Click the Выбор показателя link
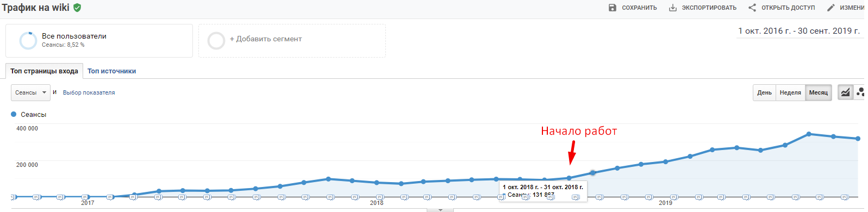This screenshot has width=868, height=212. [89, 93]
